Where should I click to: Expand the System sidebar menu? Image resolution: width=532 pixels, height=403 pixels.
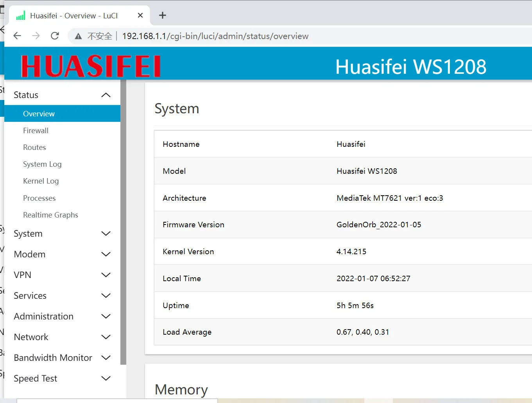point(106,234)
